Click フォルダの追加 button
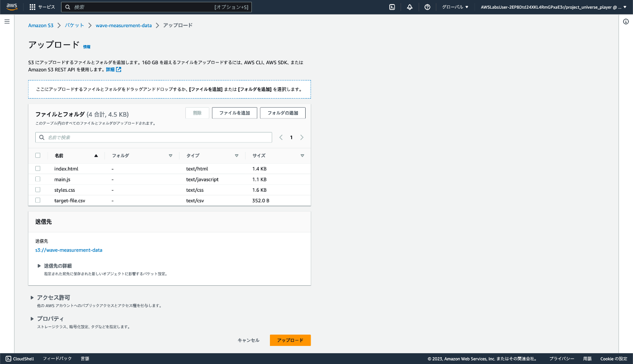This screenshot has height=364, width=633. (283, 113)
